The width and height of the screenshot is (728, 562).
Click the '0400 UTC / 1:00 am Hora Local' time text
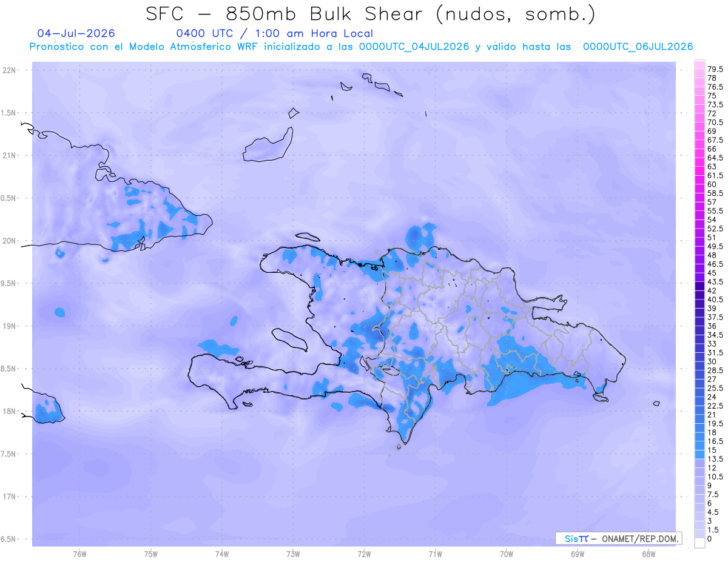[x=274, y=33]
